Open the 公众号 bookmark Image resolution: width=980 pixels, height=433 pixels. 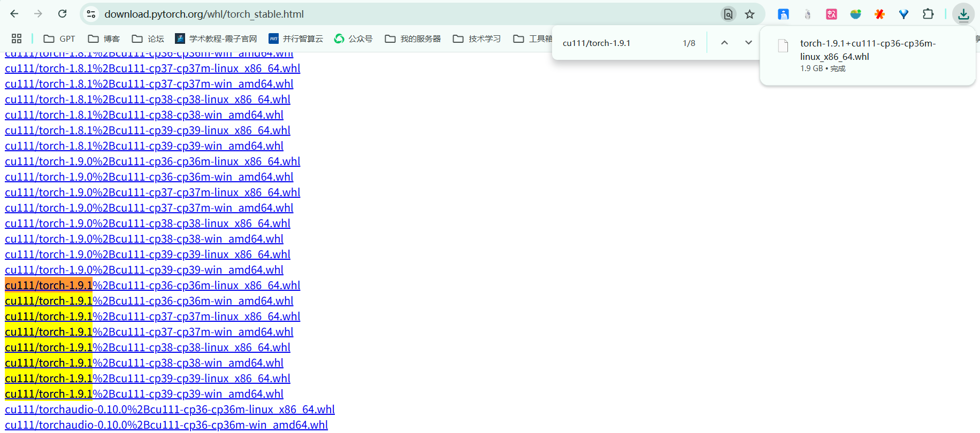[x=353, y=38]
